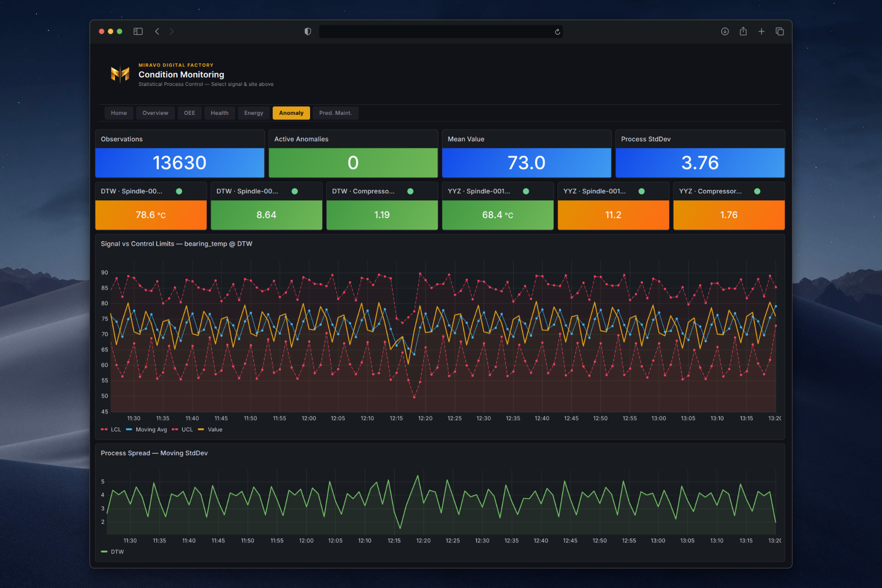Click the privacy shield icon
Image resolution: width=882 pixels, height=588 pixels.
[308, 31]
